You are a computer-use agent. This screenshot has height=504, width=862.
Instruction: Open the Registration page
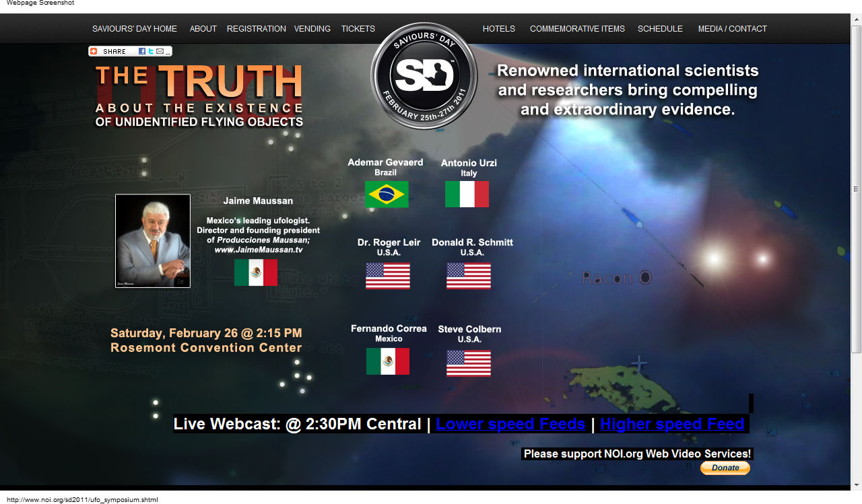(x=257, y=29)
